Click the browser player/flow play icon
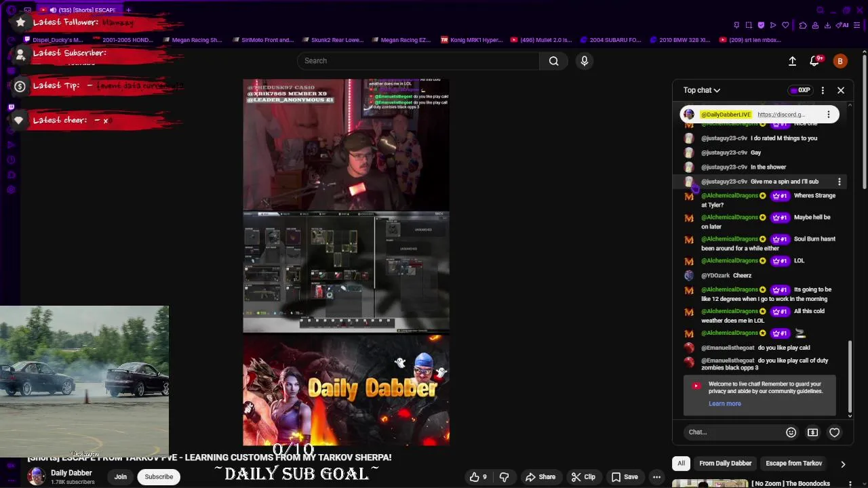 tap(773, 25)
